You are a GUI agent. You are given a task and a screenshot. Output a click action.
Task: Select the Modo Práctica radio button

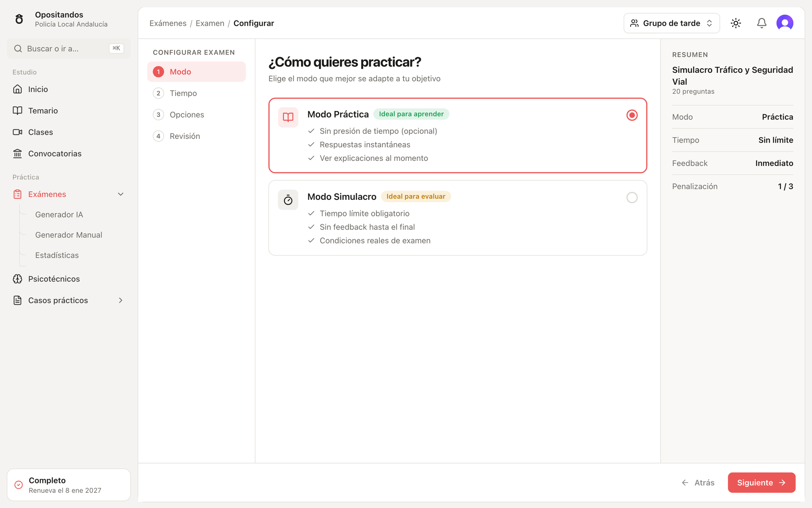pos(632,115)
